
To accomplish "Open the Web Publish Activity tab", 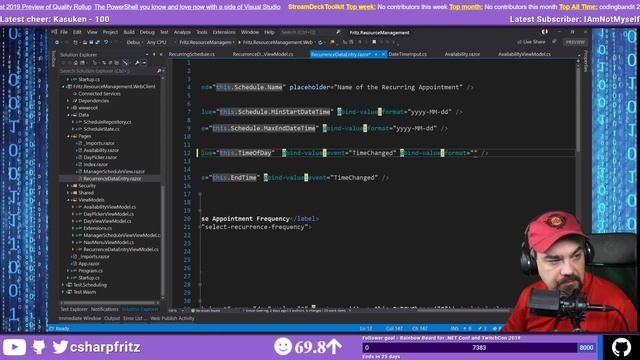I will [x=172, y=318].
